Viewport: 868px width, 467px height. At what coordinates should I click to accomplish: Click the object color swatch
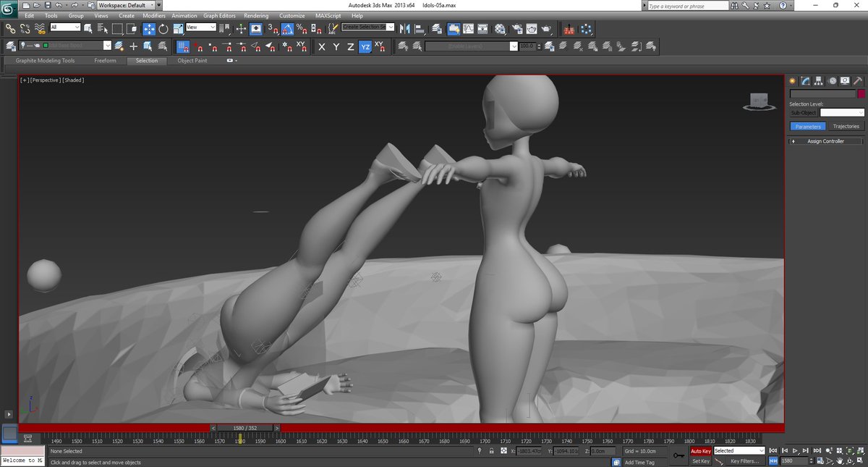861,93
